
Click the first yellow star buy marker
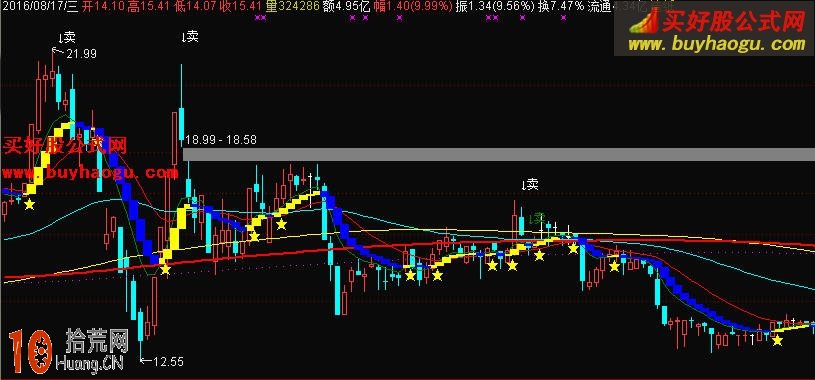click(29, 204)
